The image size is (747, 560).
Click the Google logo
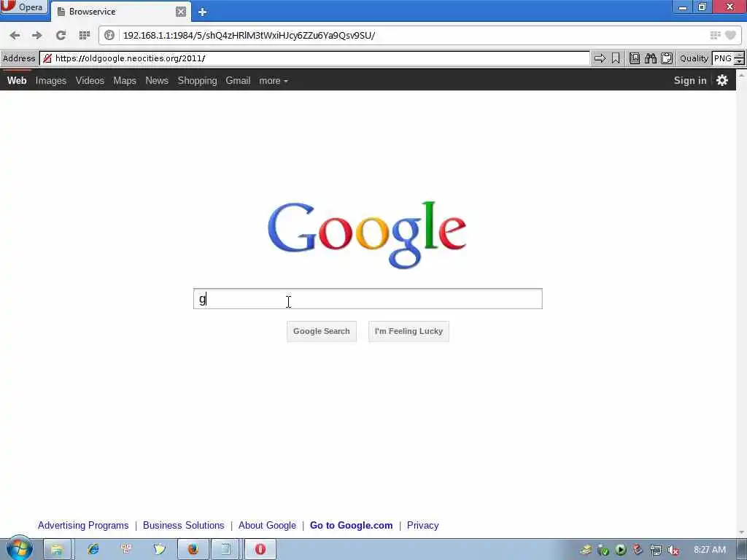coord(367,234)
